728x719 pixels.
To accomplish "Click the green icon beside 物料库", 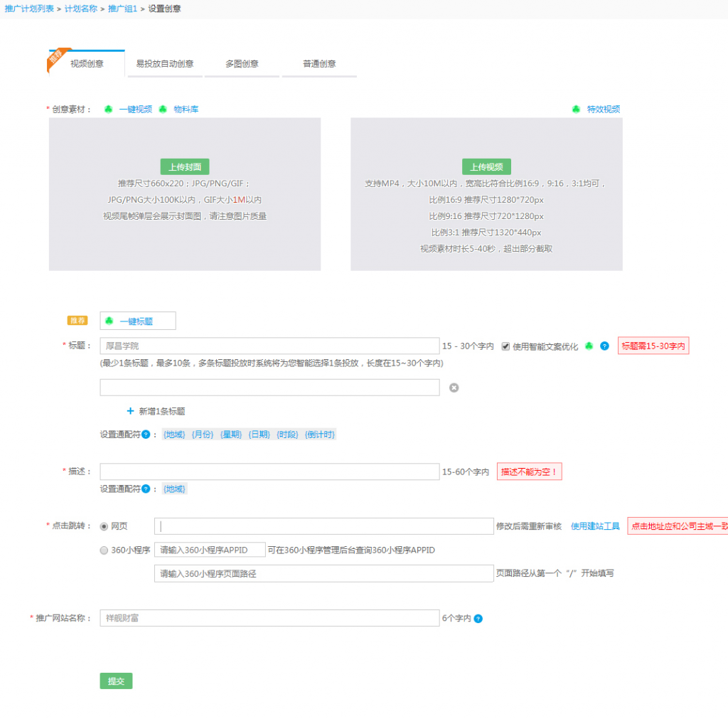I will [163, 109].
